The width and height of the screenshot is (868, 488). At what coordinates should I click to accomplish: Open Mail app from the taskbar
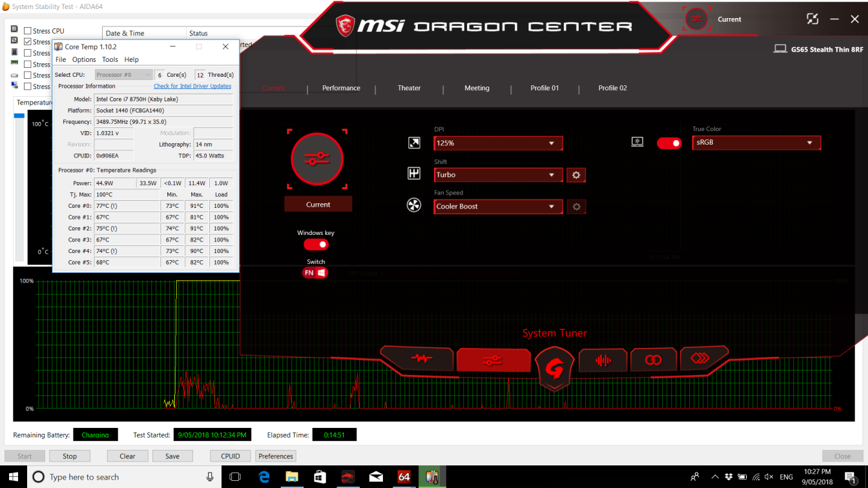pyautogui.click(x=376, y=477)
